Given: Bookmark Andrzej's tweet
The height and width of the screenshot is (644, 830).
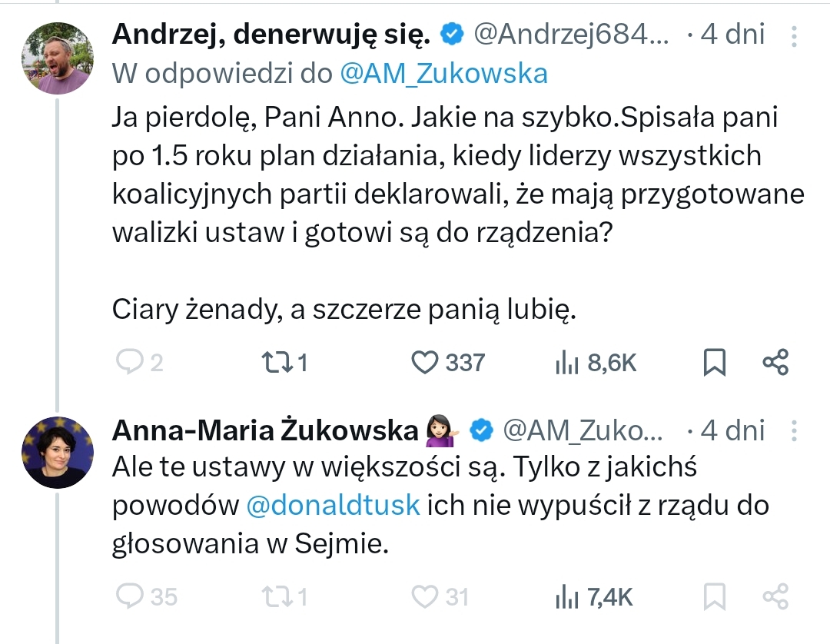Looking at the screenshot, I should (x=715, y=363).
